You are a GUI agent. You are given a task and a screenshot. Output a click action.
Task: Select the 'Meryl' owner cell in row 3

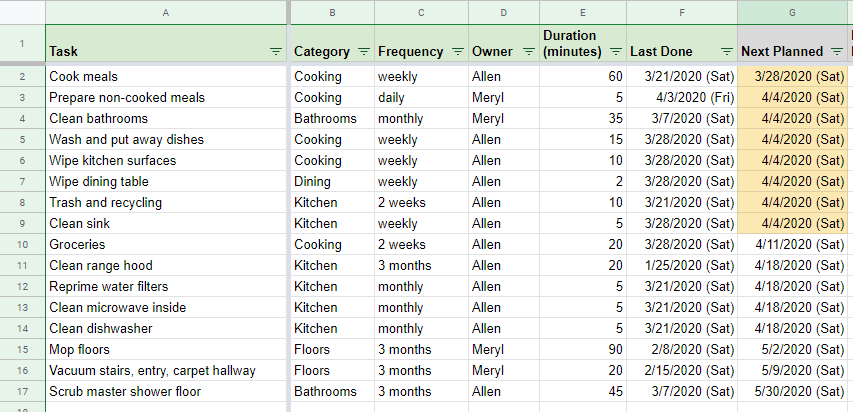502,97
